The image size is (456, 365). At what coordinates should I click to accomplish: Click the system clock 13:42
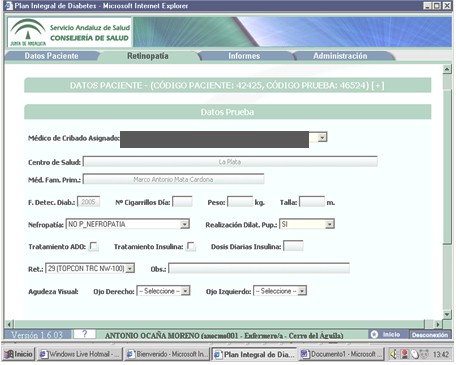(441, 354)
